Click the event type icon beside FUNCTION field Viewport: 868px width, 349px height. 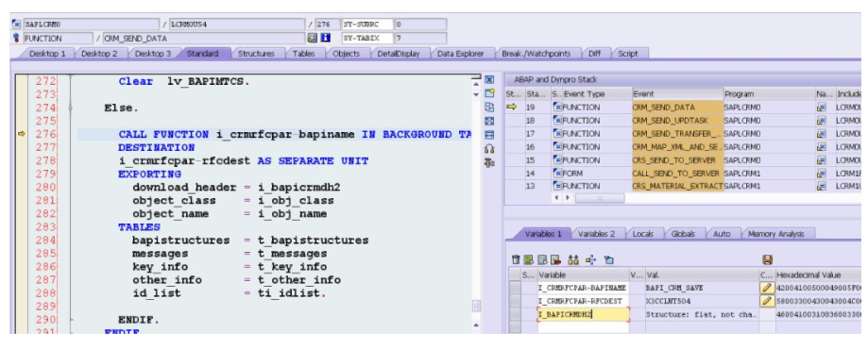[16, 38]
